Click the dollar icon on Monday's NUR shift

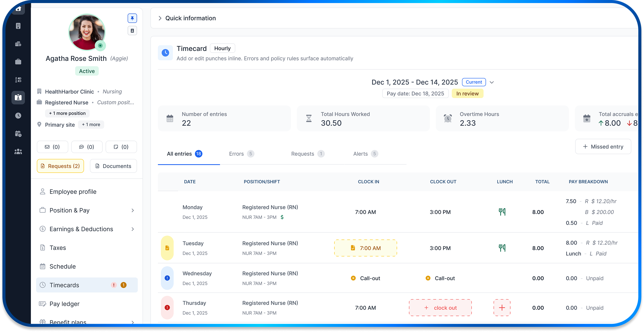282,217
